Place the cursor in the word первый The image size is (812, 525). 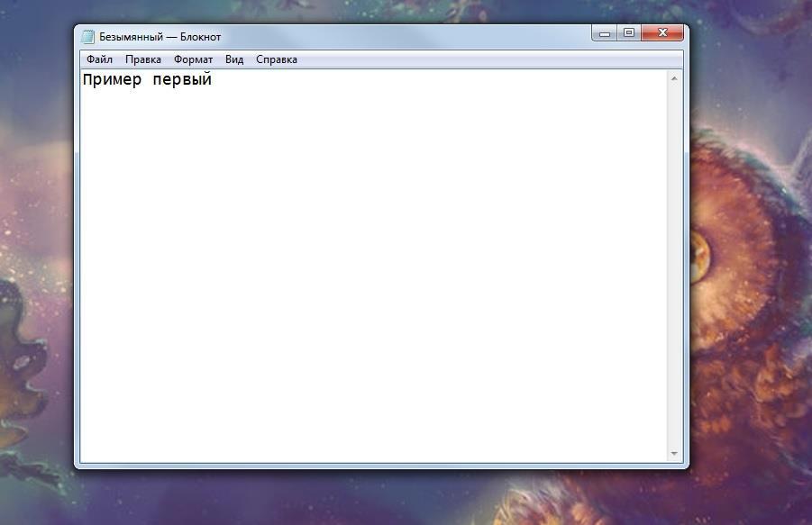pyautogui.click(x=182, y=80)
